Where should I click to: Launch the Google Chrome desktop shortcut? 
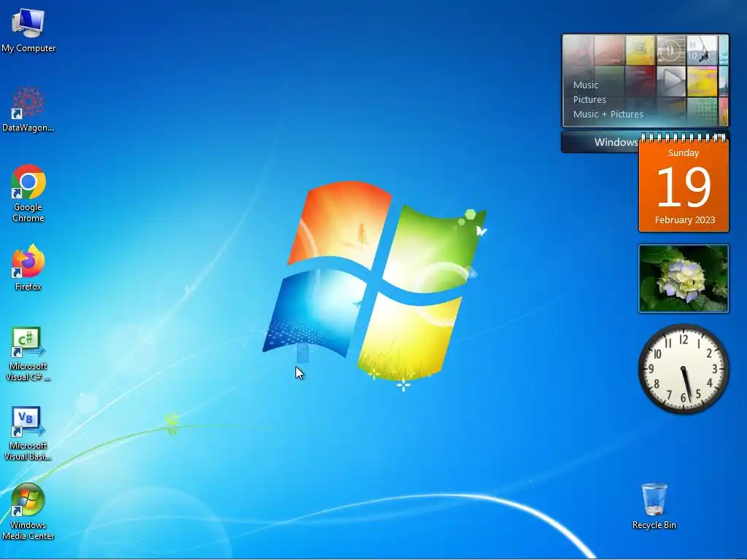coord(28,192)
